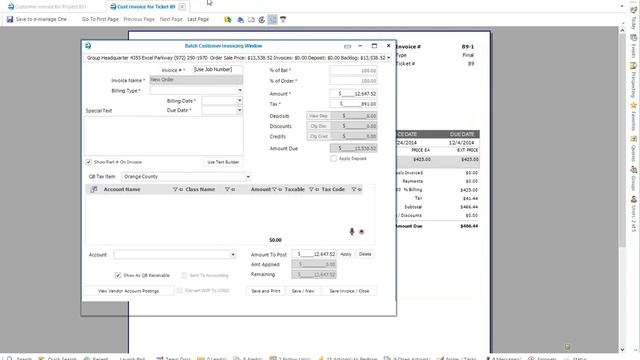Click scroll down arrow of invoice preview

point(622,349)
